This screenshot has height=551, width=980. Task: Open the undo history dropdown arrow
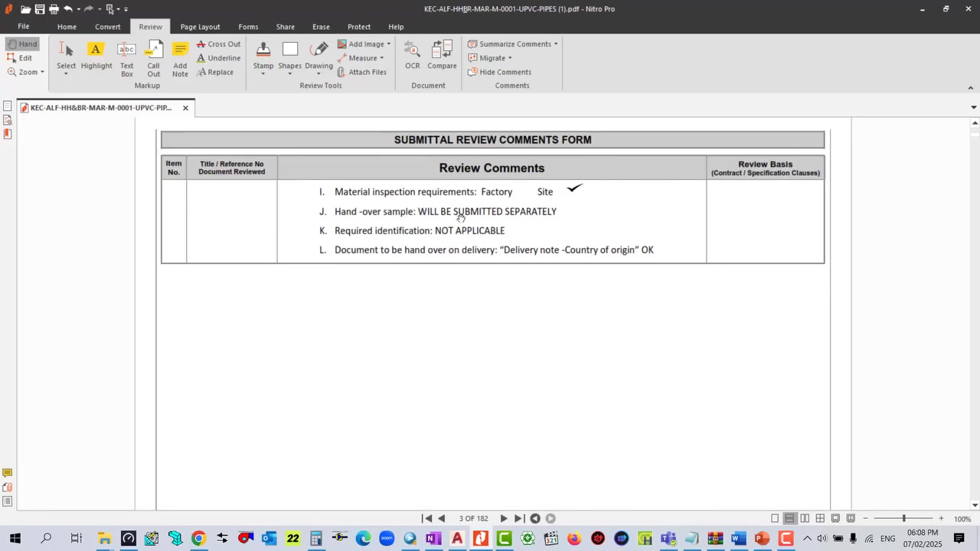(78, 9)
